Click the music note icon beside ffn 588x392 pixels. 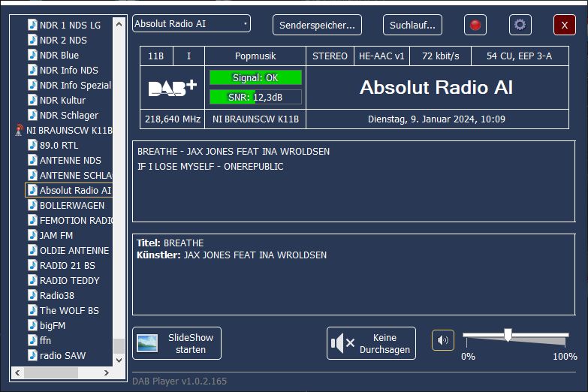(x=32, y=340)
